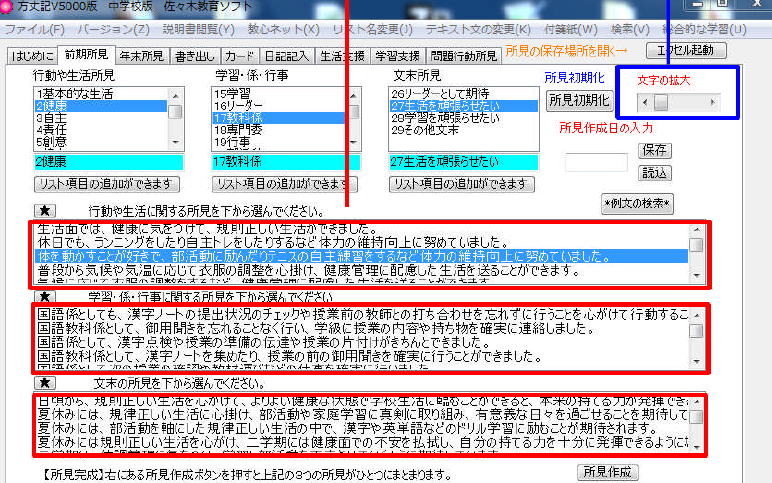
Task: Click the エクセル起動 button
Action: [686, 50]
